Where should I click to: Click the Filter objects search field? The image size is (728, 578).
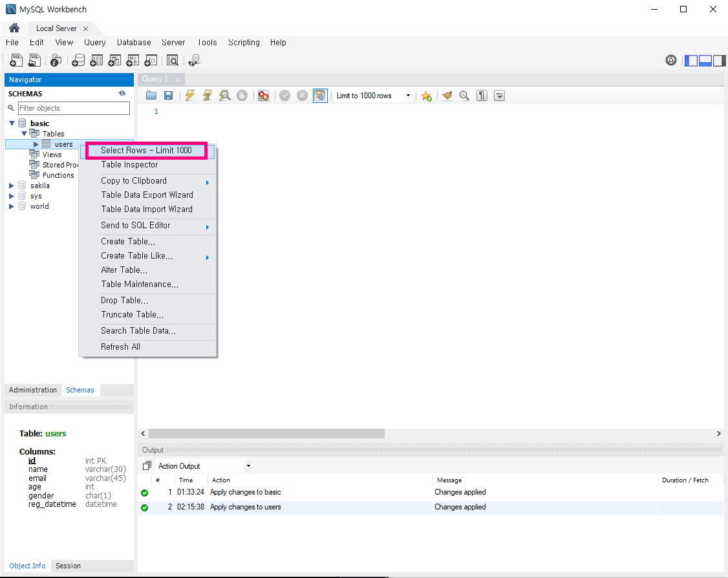(74, 108)
